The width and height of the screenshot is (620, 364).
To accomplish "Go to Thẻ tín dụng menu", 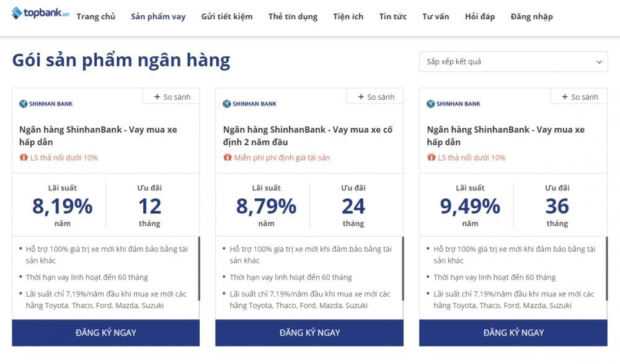I will click(293, 17).
